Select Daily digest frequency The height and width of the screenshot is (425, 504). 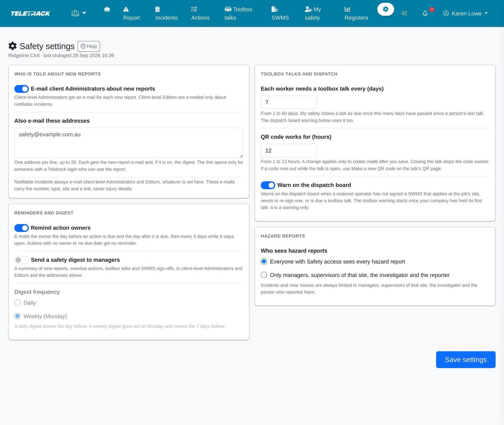click(x=18, y=303)
